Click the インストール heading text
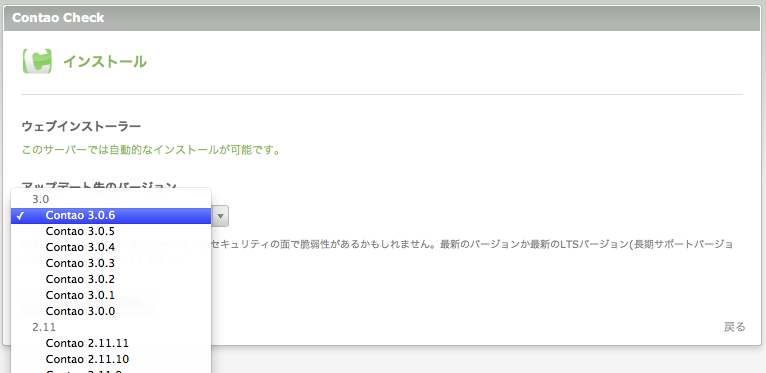Viewport: 766px width, 373px height. click(x=105, y=62)
